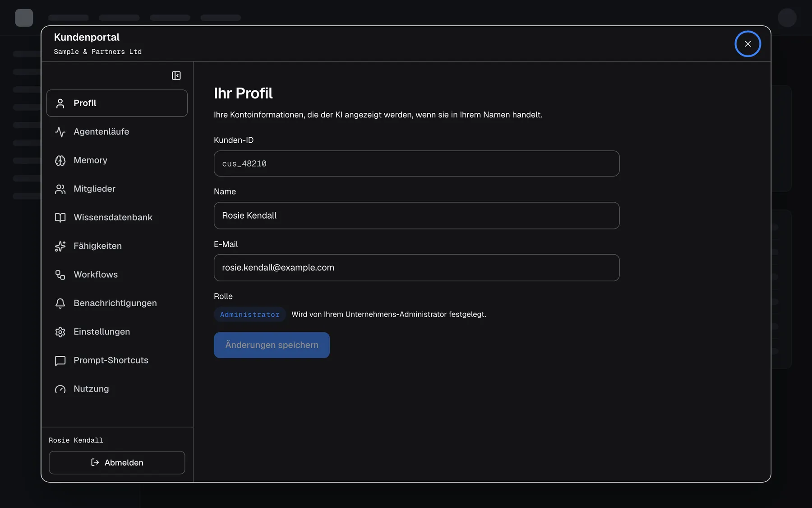Open the Agentenläufe section
The height and width of the screenshot is (508, 812).
coord(117,131)
